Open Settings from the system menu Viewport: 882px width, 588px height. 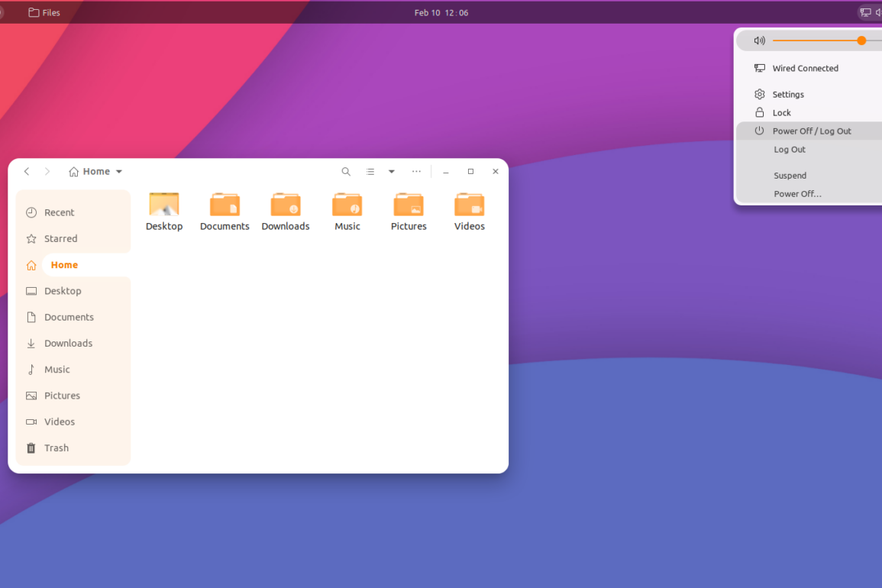point(787,95)
